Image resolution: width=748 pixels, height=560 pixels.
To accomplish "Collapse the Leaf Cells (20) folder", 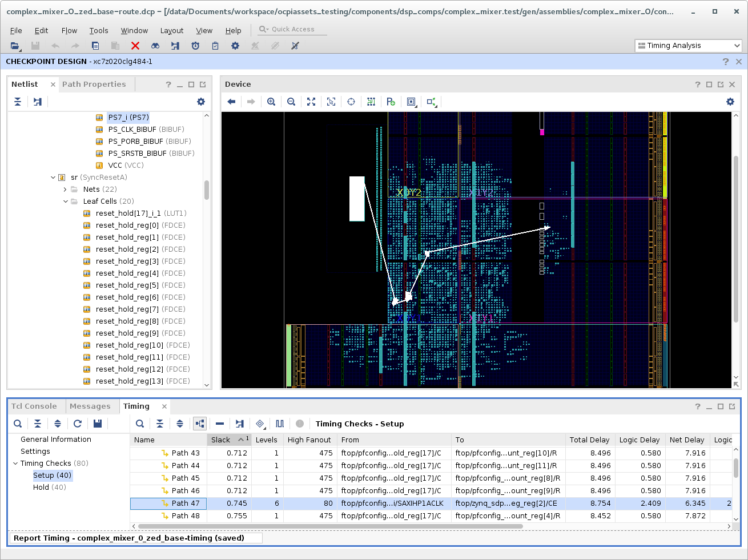I will [65, 202].
